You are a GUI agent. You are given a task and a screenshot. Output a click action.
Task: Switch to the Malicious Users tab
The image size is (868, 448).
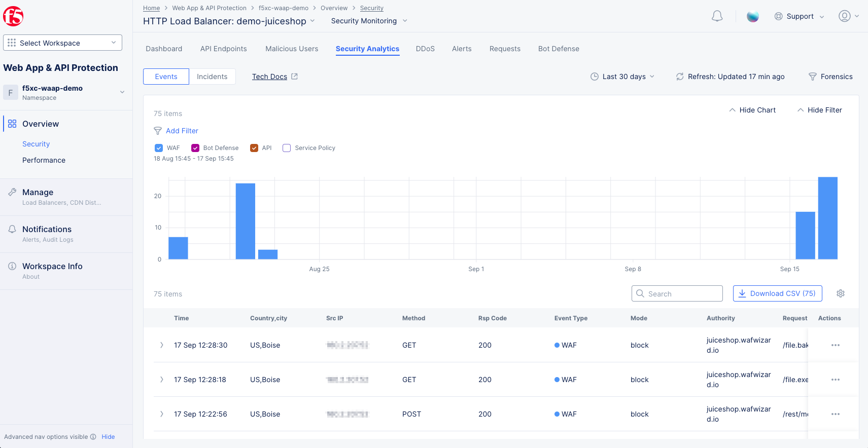pos(292,49)
